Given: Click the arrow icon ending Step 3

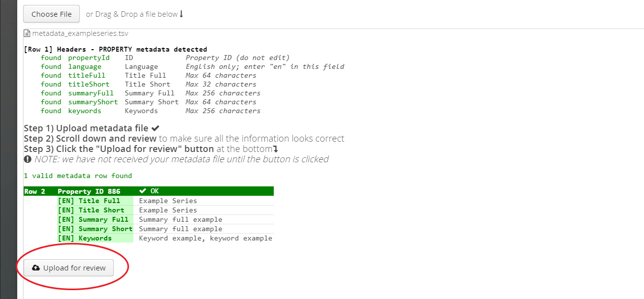Looking at the screenshot, I should tap(276, 149).
